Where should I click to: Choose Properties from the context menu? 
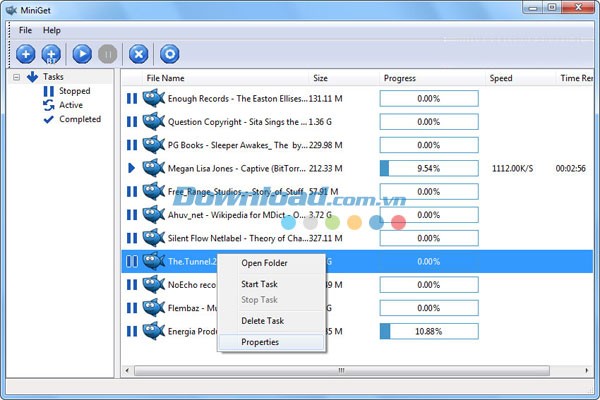(260, 342)
